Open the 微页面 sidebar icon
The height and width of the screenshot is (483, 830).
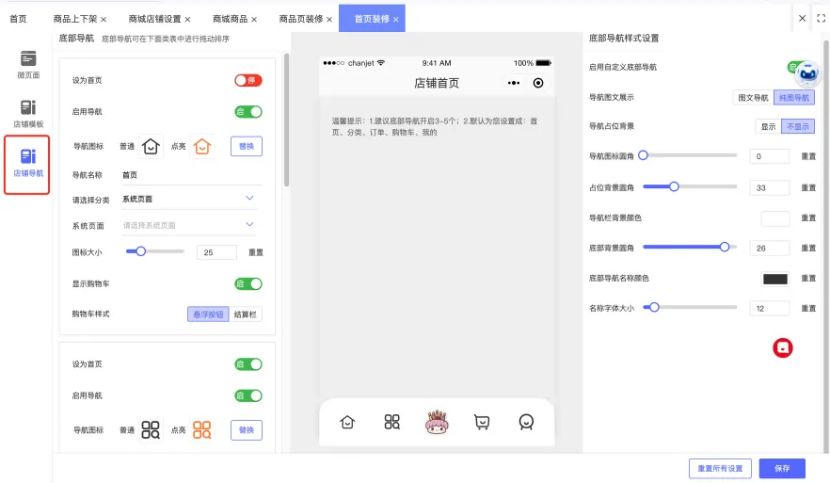[x=28, y=64]
